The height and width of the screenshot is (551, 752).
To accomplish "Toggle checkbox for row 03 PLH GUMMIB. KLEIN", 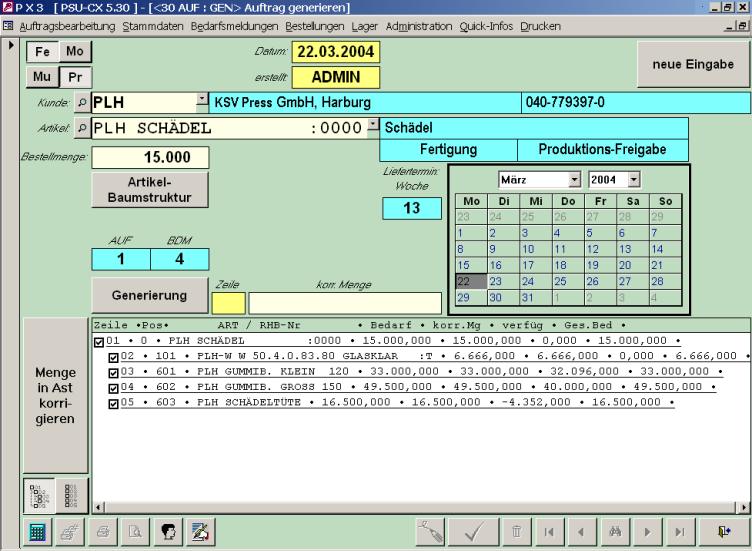I will click(112, 373).
